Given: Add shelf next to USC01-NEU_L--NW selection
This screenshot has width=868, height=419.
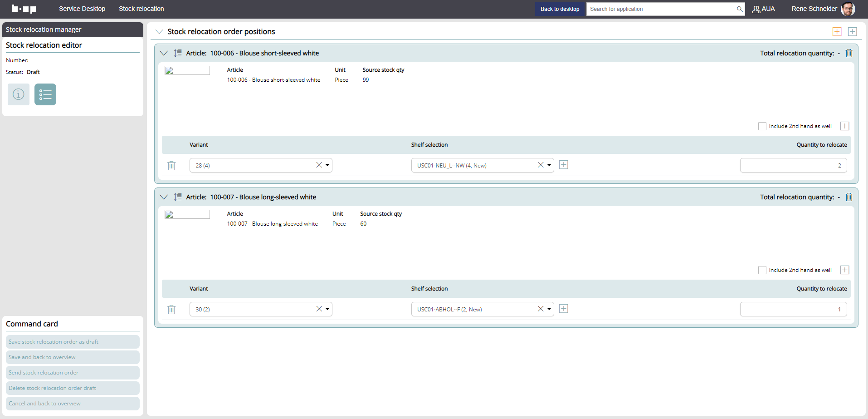Looking at the screenshot, I should [x=564, y=165].
